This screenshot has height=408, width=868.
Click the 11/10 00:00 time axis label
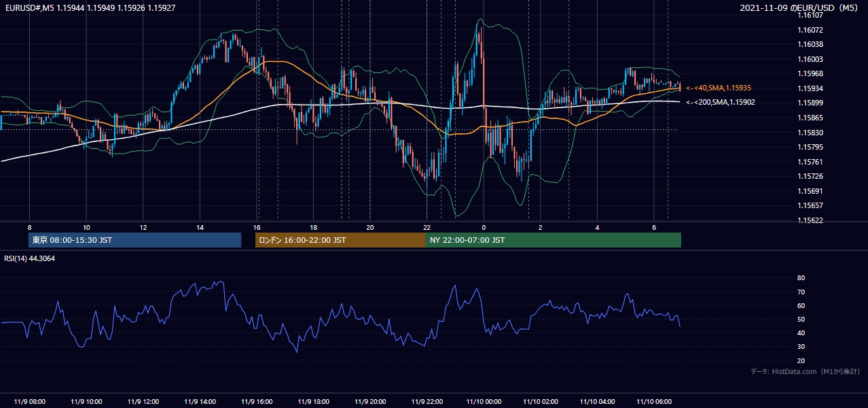point(484,402)
